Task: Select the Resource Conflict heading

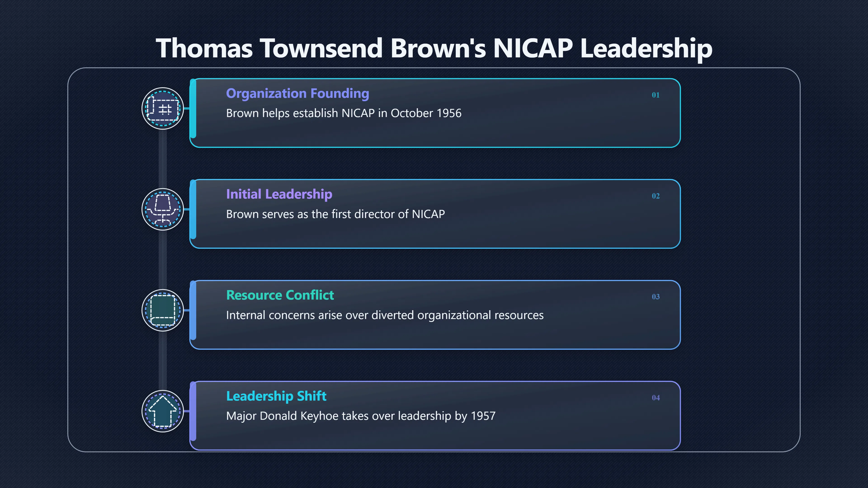Action: tap(280, 295)
